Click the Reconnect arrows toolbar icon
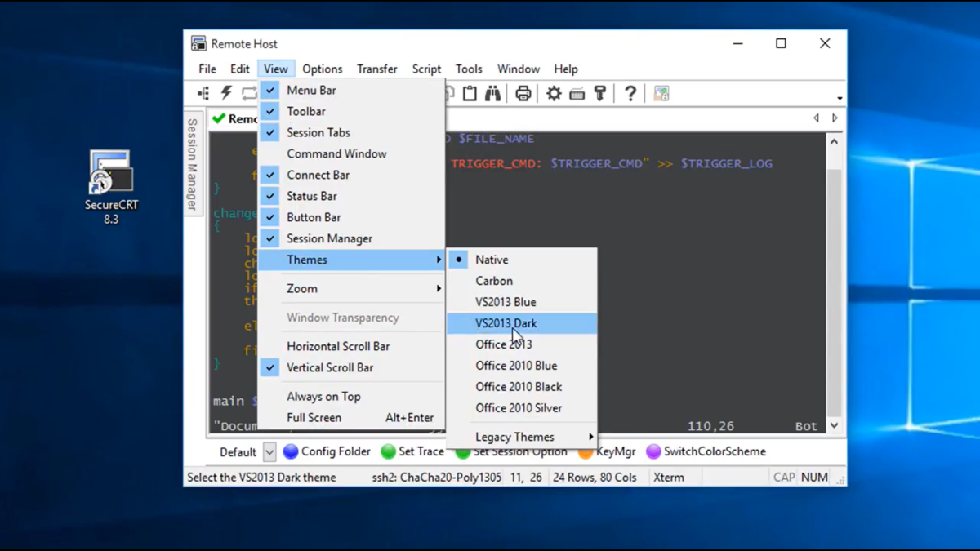980x551 pixels. click(249, 94)
